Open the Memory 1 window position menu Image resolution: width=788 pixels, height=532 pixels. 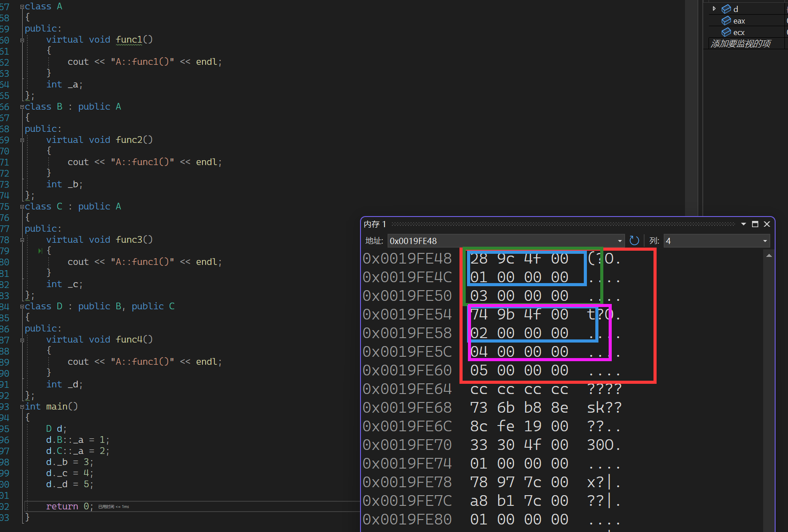[744, 224]
